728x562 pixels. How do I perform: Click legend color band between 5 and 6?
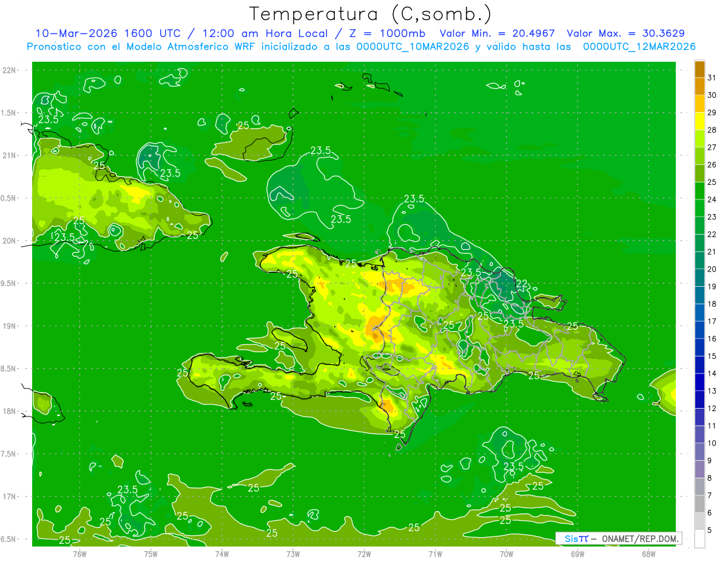click(699, 521)
